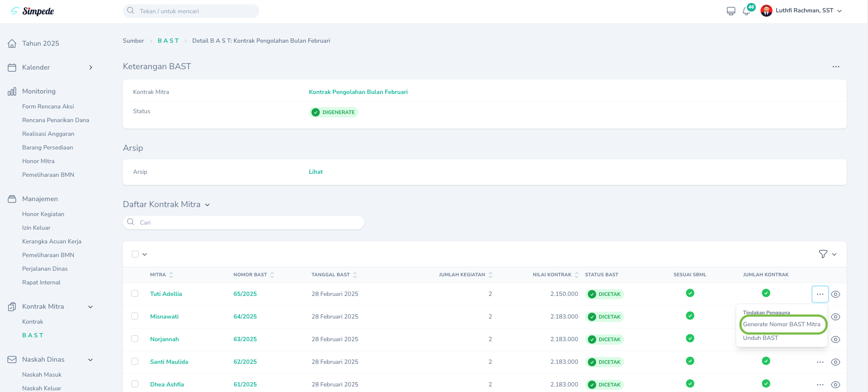Click three-dot actions for Tuti Adellia row
This screenshot has height=392, width=868.
click(x=820, y=294)
